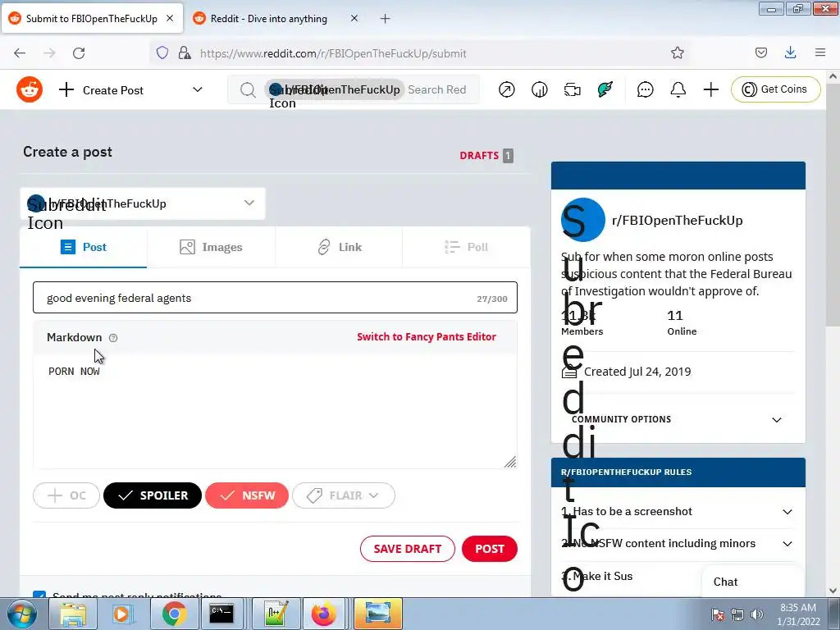This screenshot has height=630, width=840.
Task: Click the POST button
Action: [490, 549]
